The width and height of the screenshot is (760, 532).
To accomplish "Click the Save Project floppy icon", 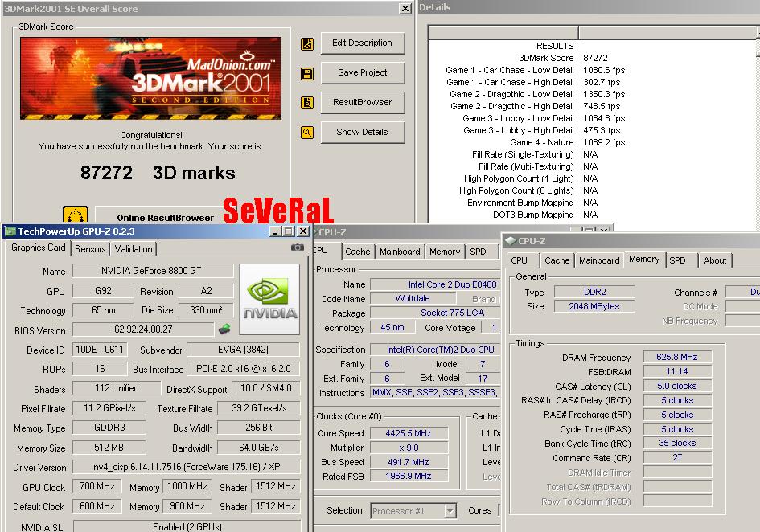I will 306,74.
